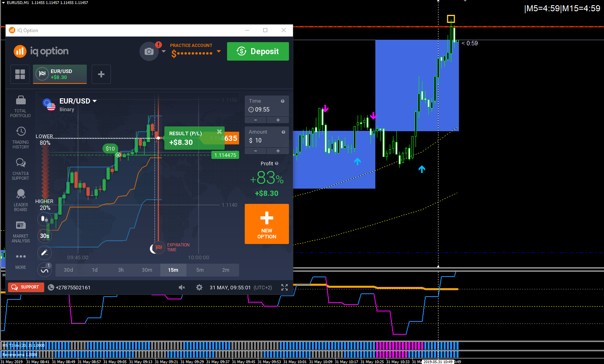Screen dimensions: 604x364
Task: Select the 30m chart range
Action: tap(147, 270)
